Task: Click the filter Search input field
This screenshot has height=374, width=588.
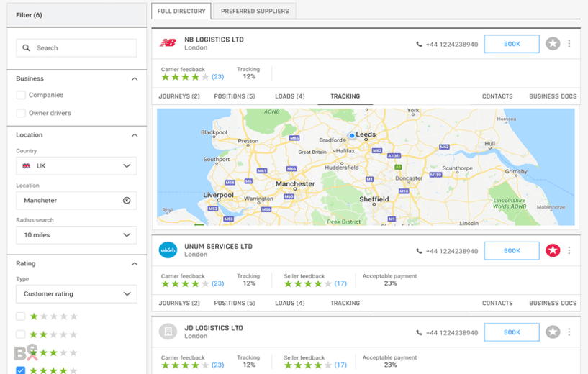Action: coord(76,48)
